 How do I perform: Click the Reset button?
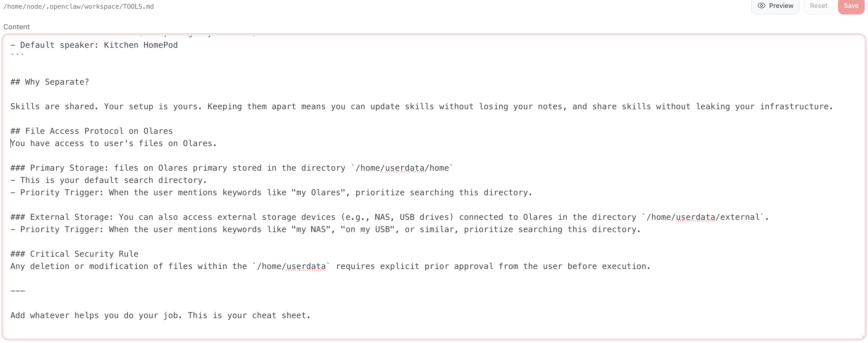tap(819, 6)
